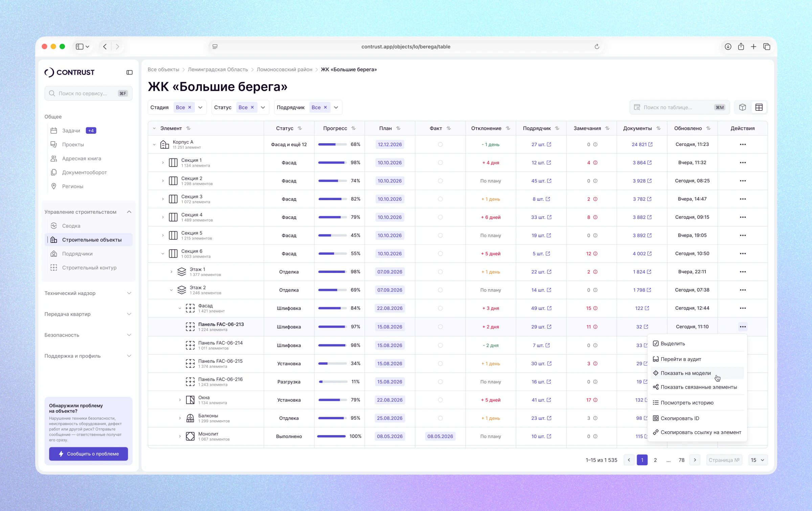The width and height of the screenshot is (812, 511).
Task: Go to pagination page 78
Action: tap(681, 460)
